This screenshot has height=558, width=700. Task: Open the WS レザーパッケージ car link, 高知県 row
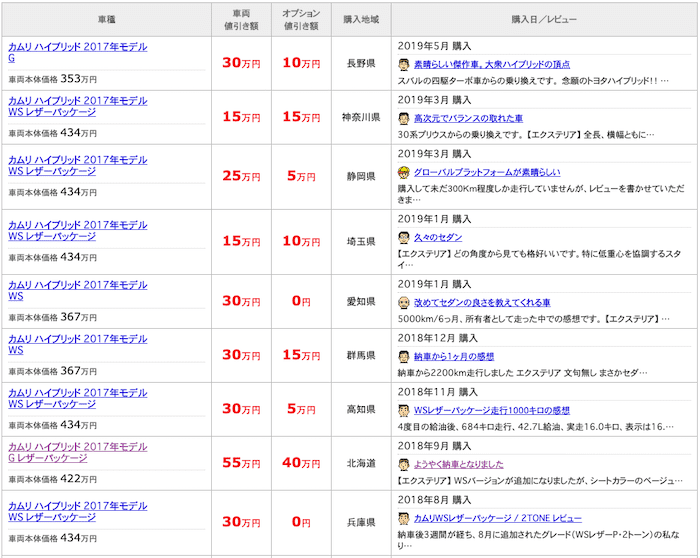click(78, 399)
